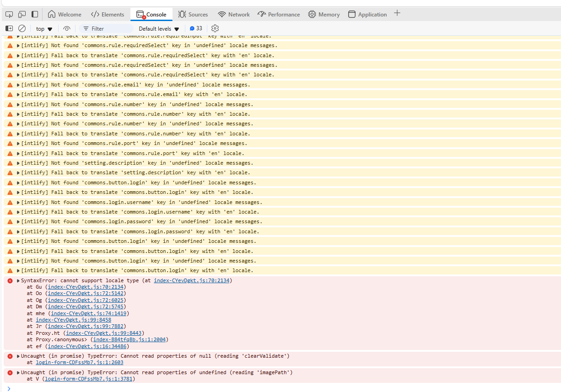
Task: Open the Default levels dropdown
Action: 159,28
